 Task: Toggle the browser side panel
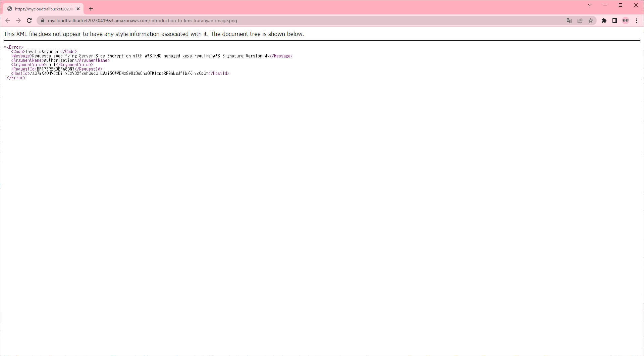tap(615, 20)
